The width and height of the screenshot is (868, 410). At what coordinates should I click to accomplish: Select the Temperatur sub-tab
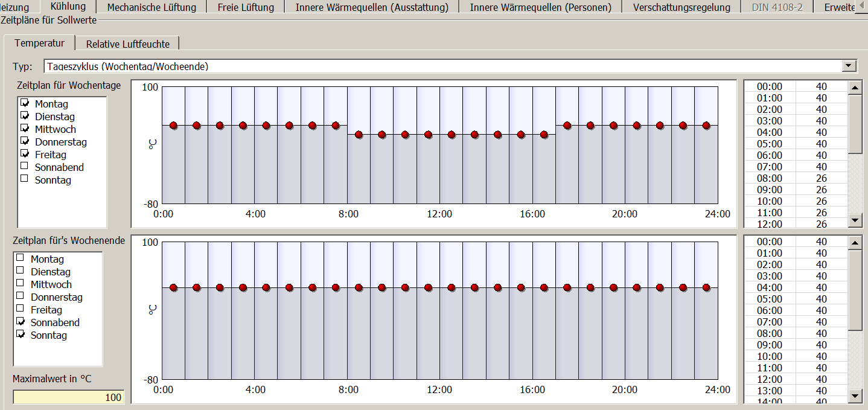pyautogui.click(x=40, y=43)
